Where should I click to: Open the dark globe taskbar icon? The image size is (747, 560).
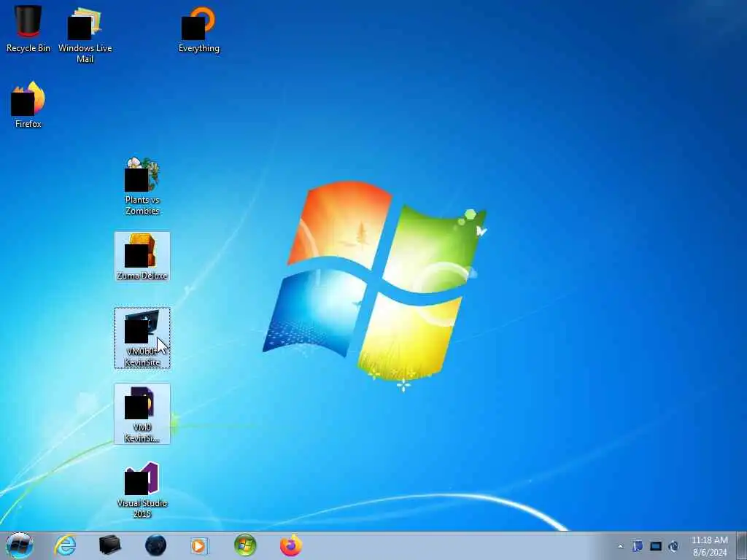pyautogui.click(x=155, y=545)
